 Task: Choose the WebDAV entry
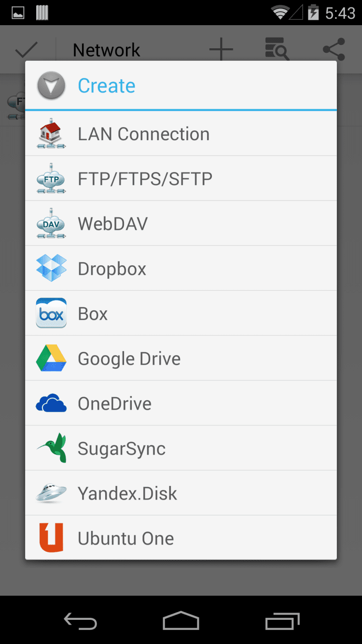(113, 224)
